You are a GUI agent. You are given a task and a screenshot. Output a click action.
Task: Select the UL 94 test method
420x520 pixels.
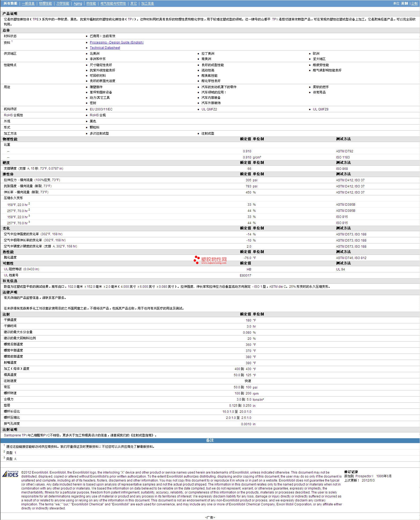340,269
